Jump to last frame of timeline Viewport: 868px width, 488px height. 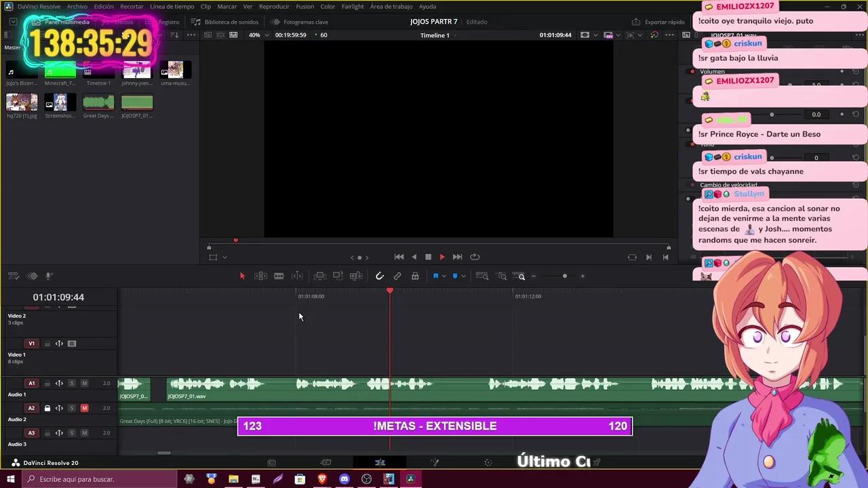(457, 257)
